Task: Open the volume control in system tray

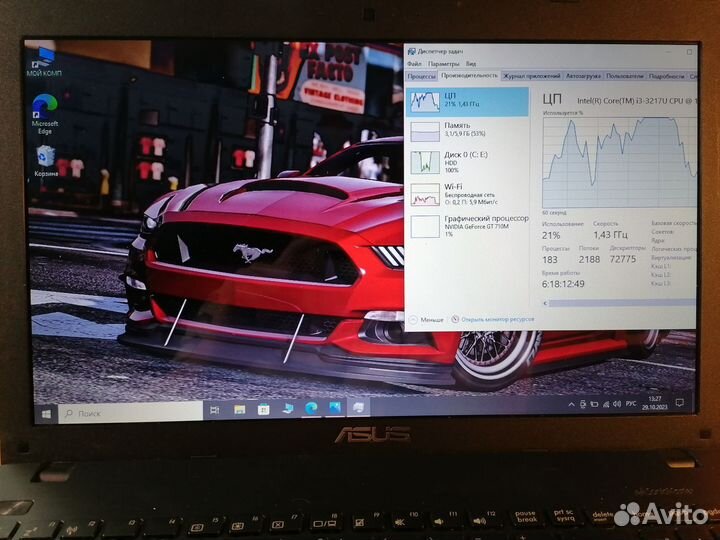Action: (x=617, y=404)
